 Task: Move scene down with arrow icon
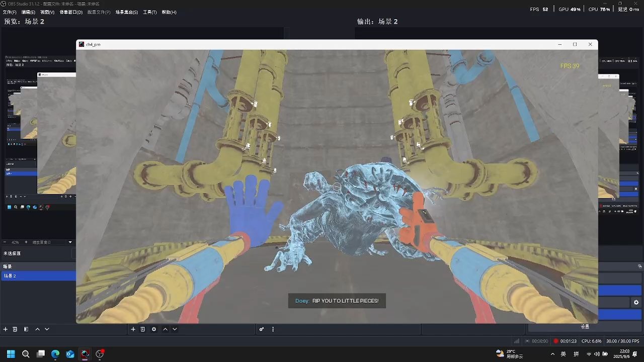[47, 329]
